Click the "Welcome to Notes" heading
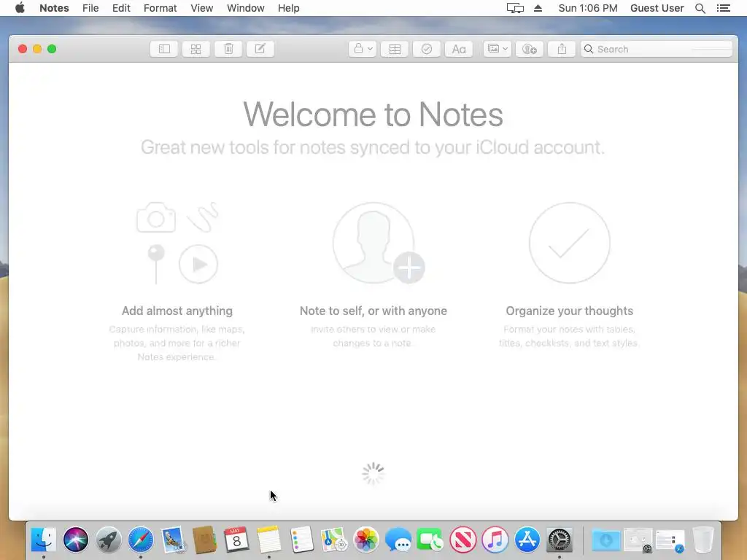 [373, 114]
